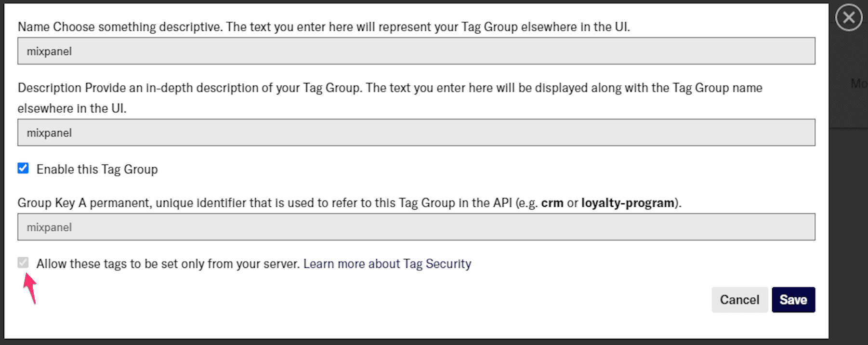
Task: Click the Name input field containing mixpanel
Action: (416, 51)
